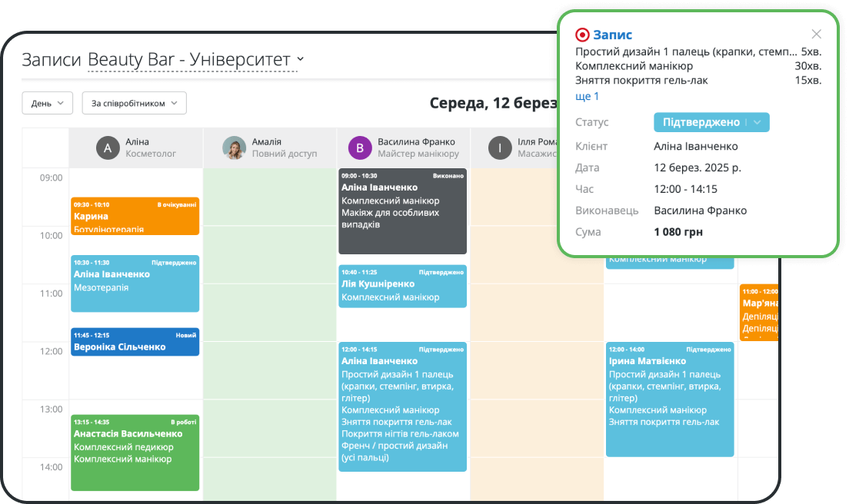
Task: Open the День view dropdown
Action: click(x=48, y=103)
